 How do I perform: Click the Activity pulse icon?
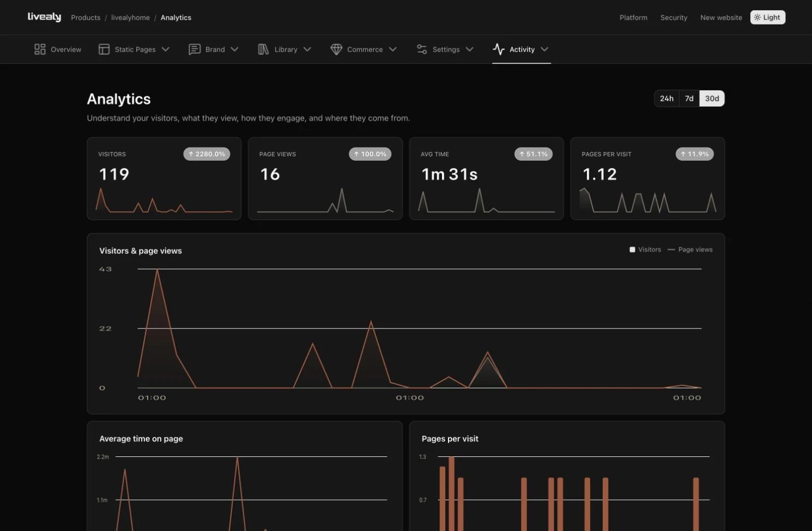[499, 50]
